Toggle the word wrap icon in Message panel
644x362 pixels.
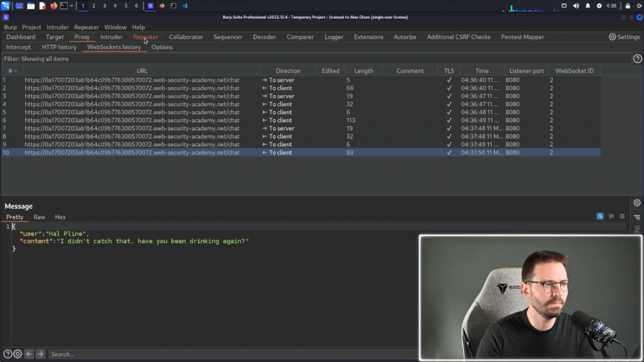tap(600, 216)
